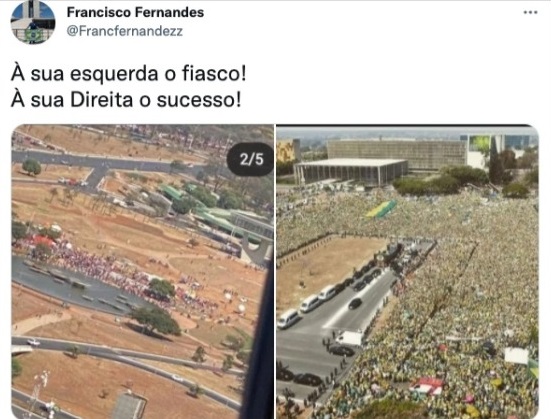The image size is (551, 419).
Task: Click the black car driving on the road
Action: pyautogui.click(x=355, y=304)
